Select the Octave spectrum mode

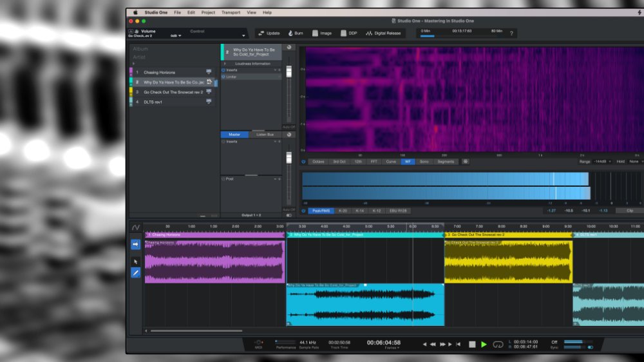[x=318, y=162]
